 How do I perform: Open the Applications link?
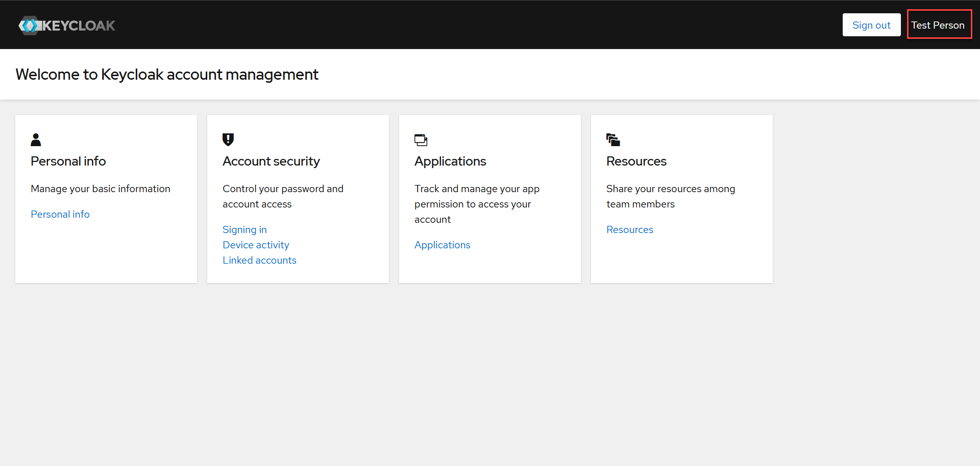[442, 245]
